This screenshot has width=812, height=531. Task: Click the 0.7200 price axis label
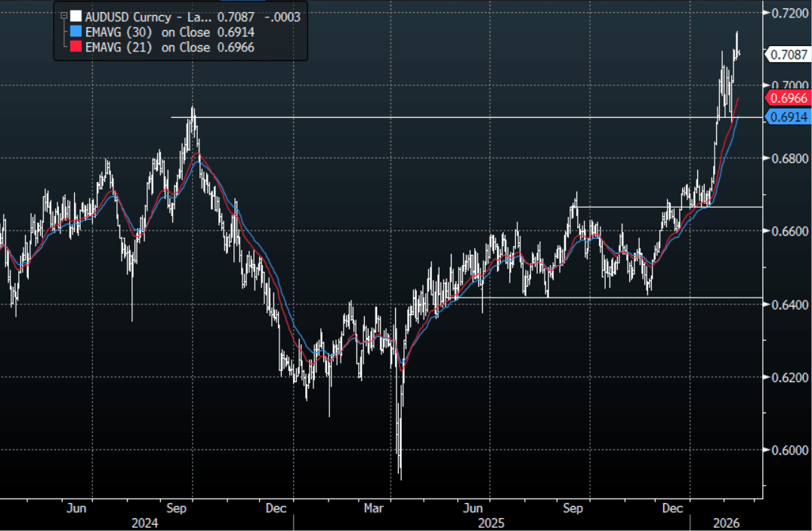786,14
